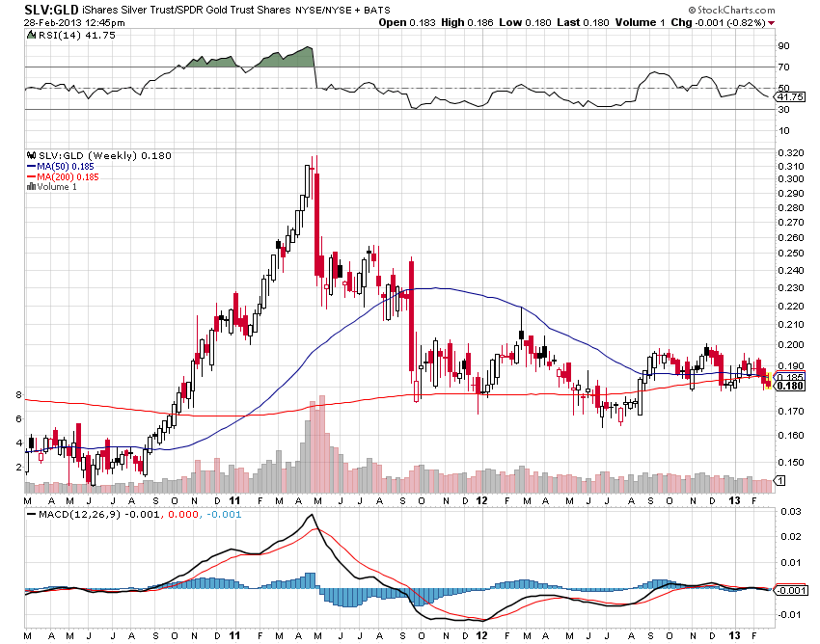Viewport: 820px width, 644px height.
Task: Click the 0.185 moving average tag on price axis
Action: pos(790,376)
